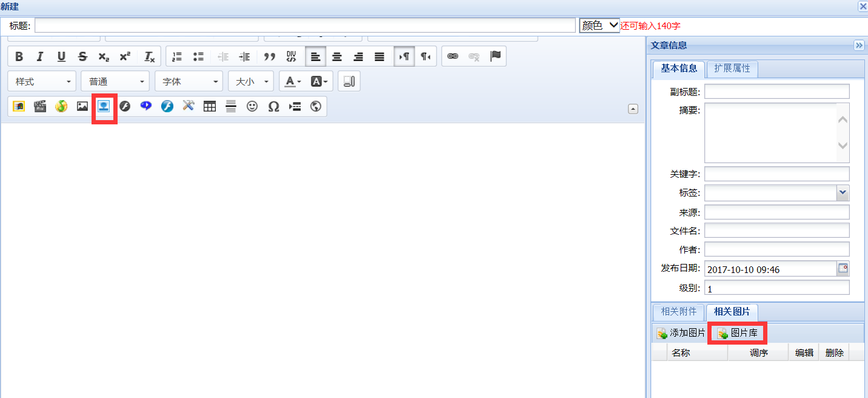Click the 标题 title input field
The height and width of the screenshot is (398, 868).
click(x=305, y=25)
